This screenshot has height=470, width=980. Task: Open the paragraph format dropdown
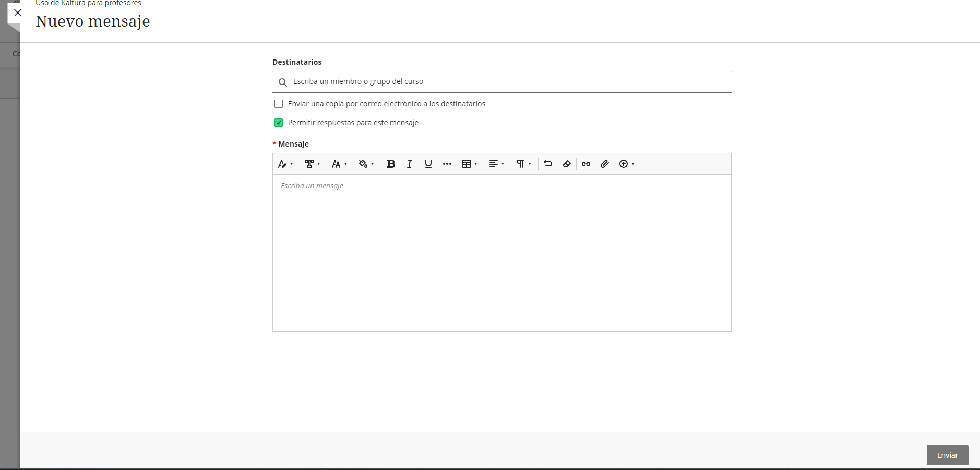click(x=523, y=164)
